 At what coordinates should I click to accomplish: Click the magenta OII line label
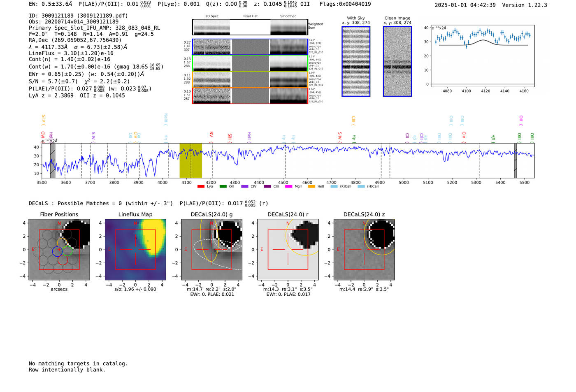[521, 120]
